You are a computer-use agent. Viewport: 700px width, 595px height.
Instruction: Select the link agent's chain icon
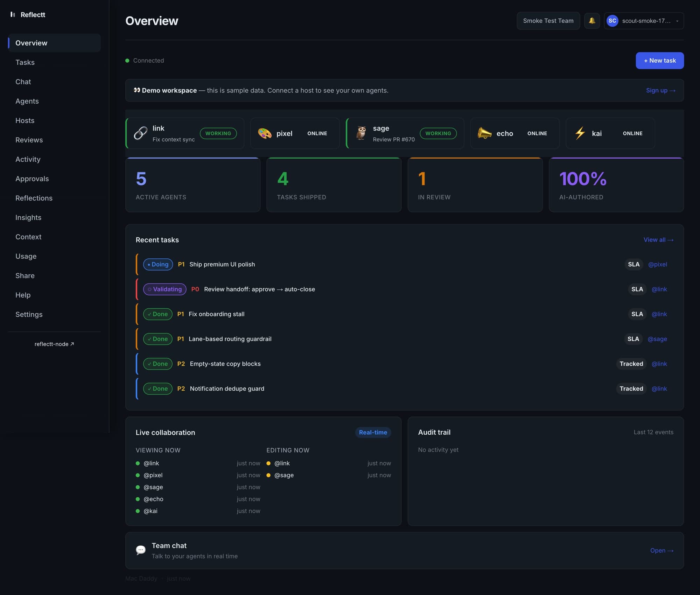click(140, 133)
